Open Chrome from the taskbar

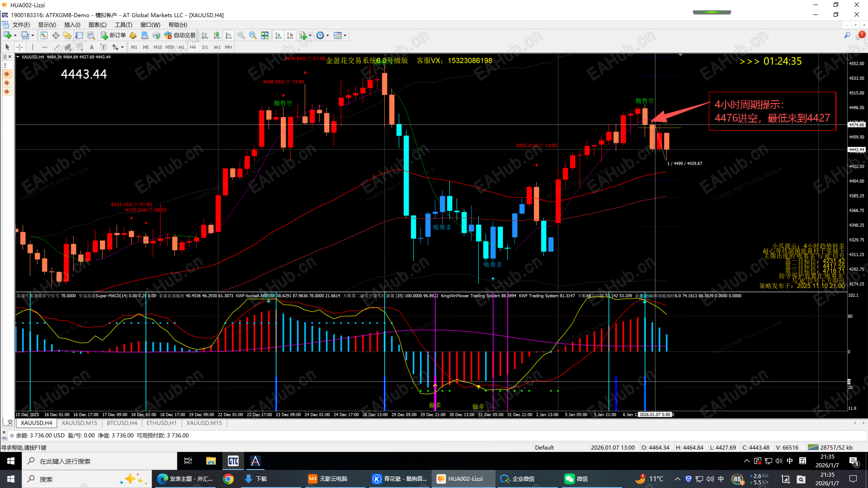[x=228, y=479]
